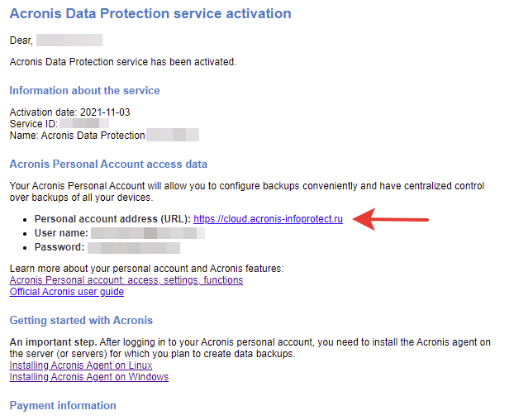
Task: Click the Information about the service heading
Action: point(84,90)
